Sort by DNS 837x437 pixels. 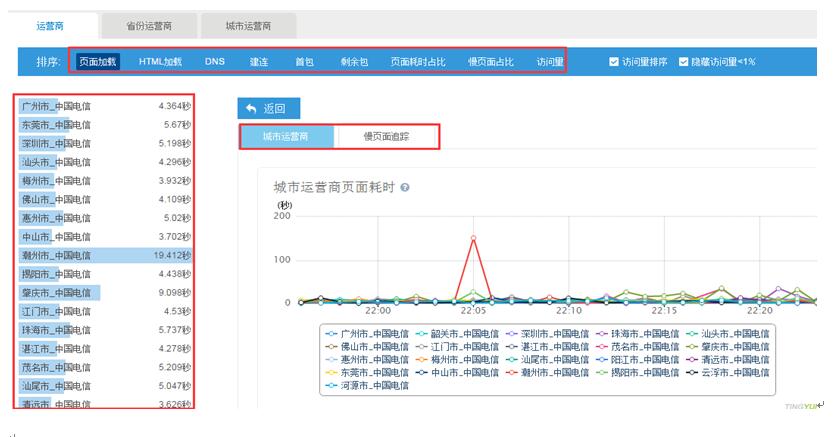tap(215, 62)
